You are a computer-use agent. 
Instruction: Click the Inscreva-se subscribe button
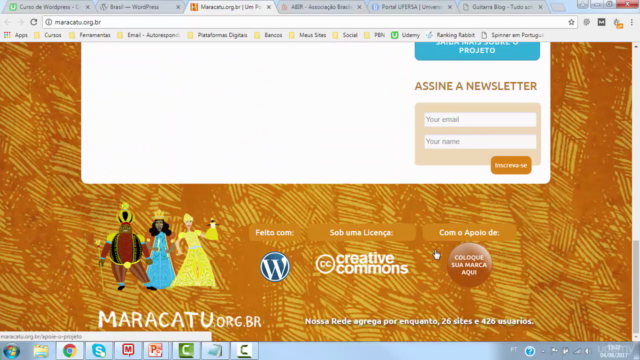pyautogui.click(x=511, y=165)
